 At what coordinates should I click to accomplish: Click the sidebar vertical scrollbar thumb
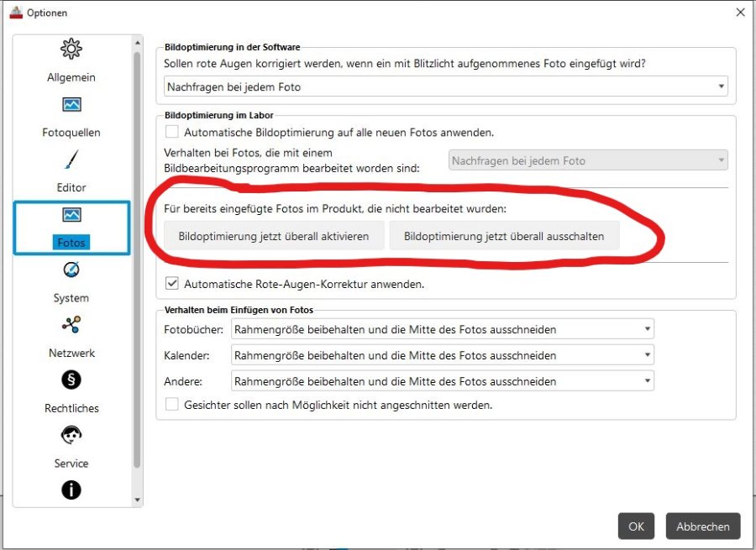(138, 260)
